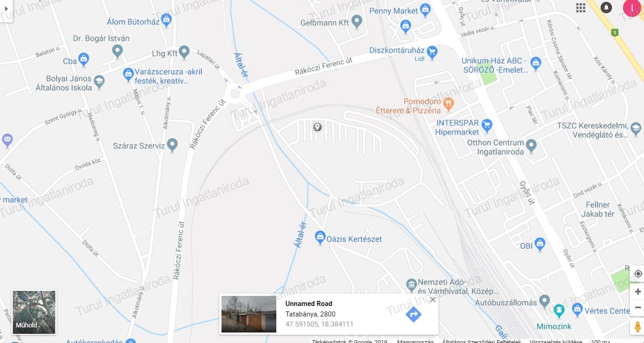Show my location with the crosshair button

638,274
